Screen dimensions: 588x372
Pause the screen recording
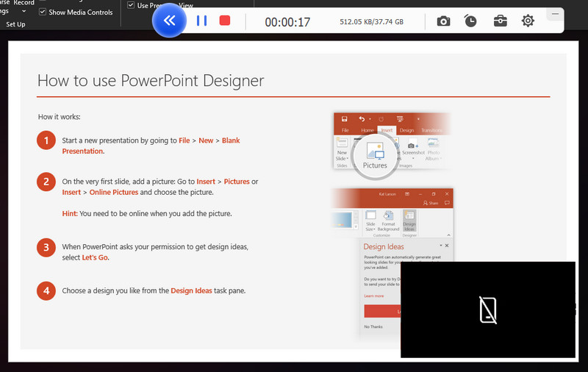point(201,21)
